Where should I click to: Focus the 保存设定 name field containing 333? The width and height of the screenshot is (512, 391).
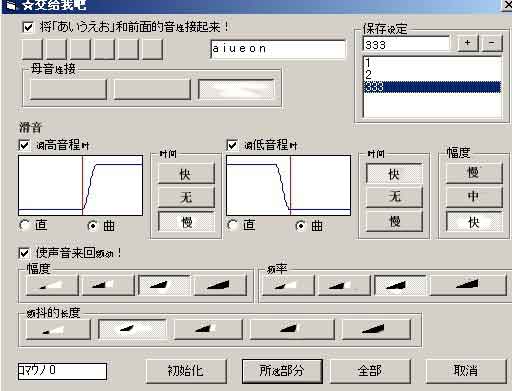(x=406, y=44)
